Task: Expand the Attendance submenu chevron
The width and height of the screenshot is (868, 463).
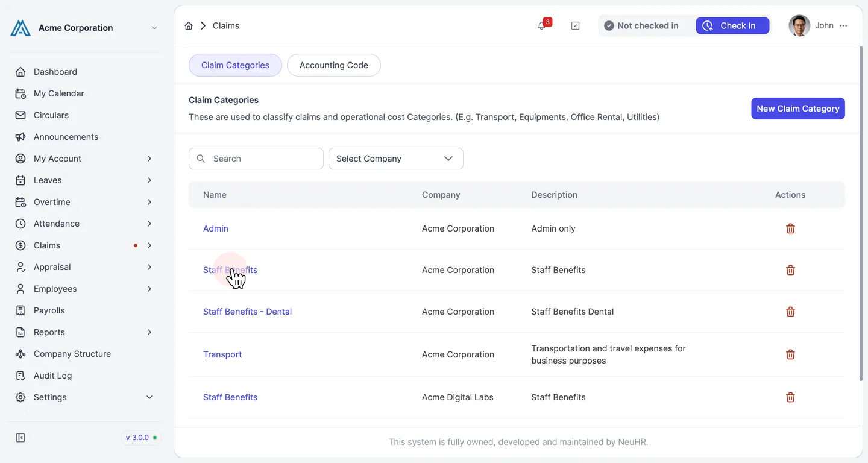Action: pos(149,224)
